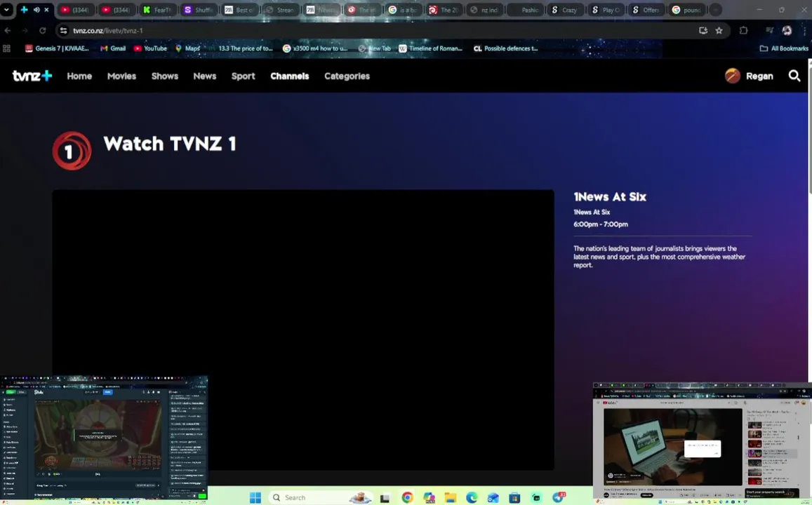The image size is (812, 505).
Task: Reload the page with refresh icon
Action: click(x=43, y=31)
